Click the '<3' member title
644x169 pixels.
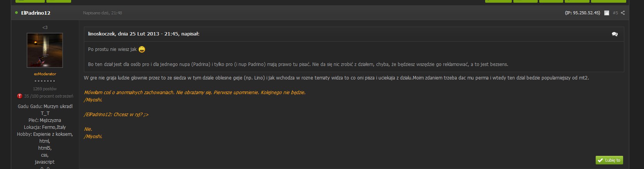(45, 27)
